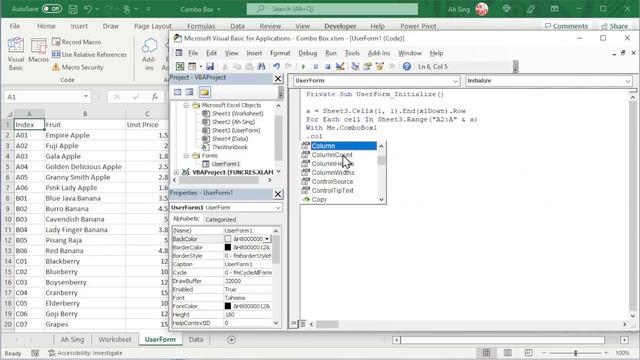Choose ControlTipText from autocomplete list
The width and height of the screenshot is (640, 360).
(333, 191)
